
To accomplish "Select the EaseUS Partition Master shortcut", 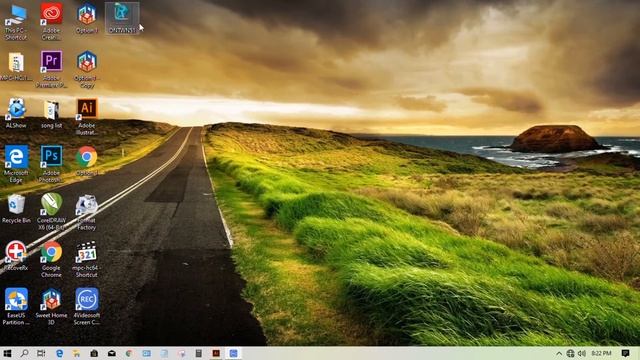I will pyautogui.click(x=16, y=307).
